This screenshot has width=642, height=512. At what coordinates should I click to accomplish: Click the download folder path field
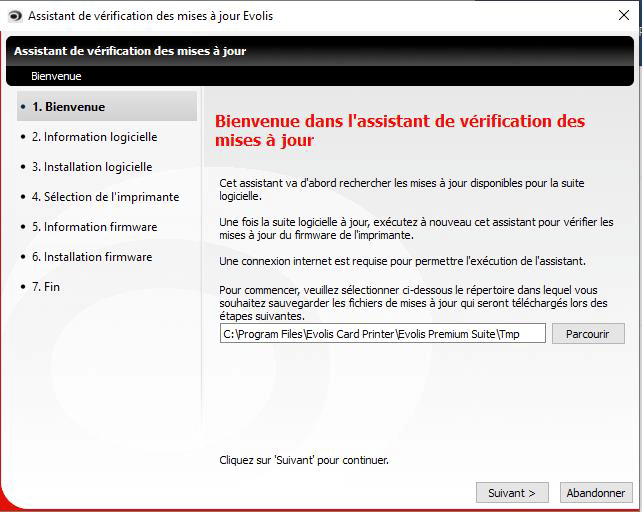(x=382, y=333)
